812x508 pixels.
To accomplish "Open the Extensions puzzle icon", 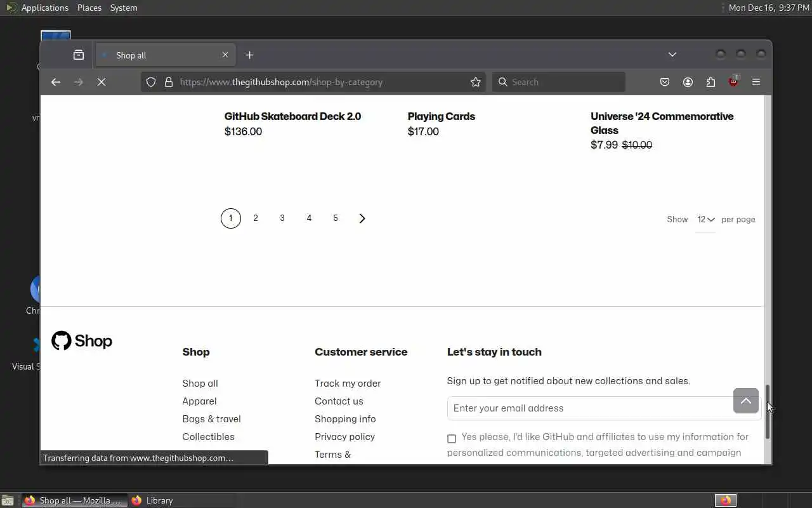I will pyautogui.click(x=710, y=82).
